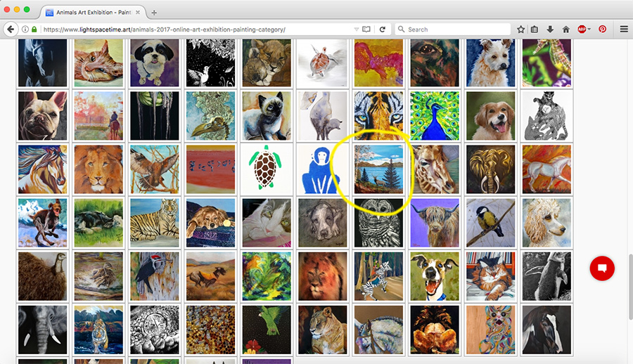Open the sea turtle watercolor painting
Image resolution: width=633 pixels, height=364 pixels.
(x=322, y=63)
